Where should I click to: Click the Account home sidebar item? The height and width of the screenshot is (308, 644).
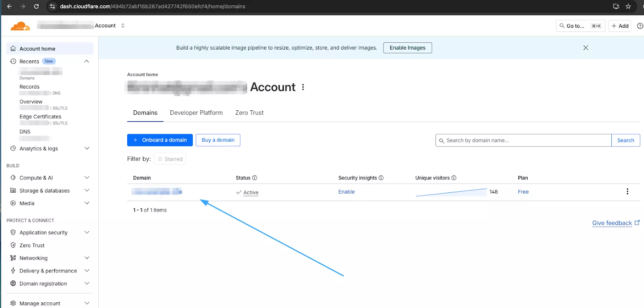[x=50, y=49]
